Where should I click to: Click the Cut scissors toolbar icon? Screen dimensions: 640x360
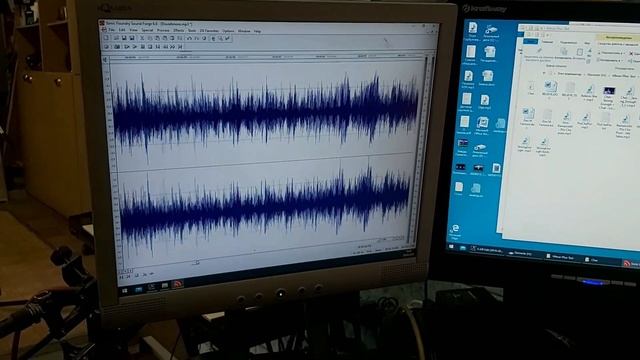(x=142, y=38)
